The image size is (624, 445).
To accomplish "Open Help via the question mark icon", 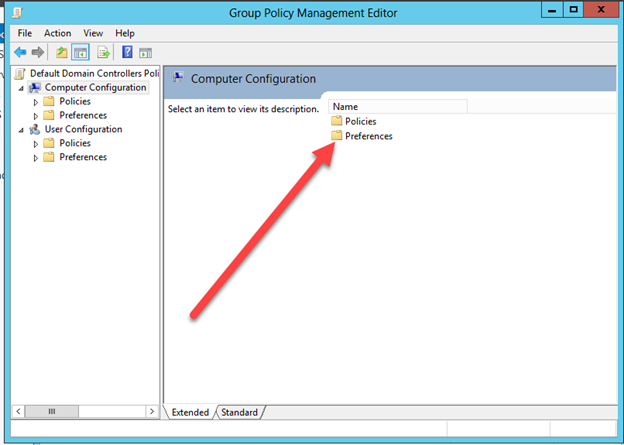I will (127, 52).
